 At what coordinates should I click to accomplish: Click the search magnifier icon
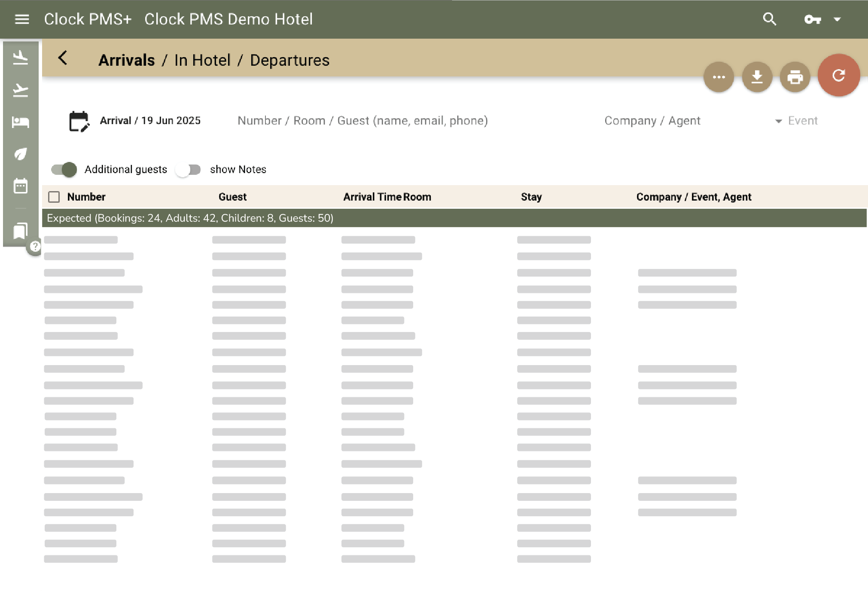769,19
